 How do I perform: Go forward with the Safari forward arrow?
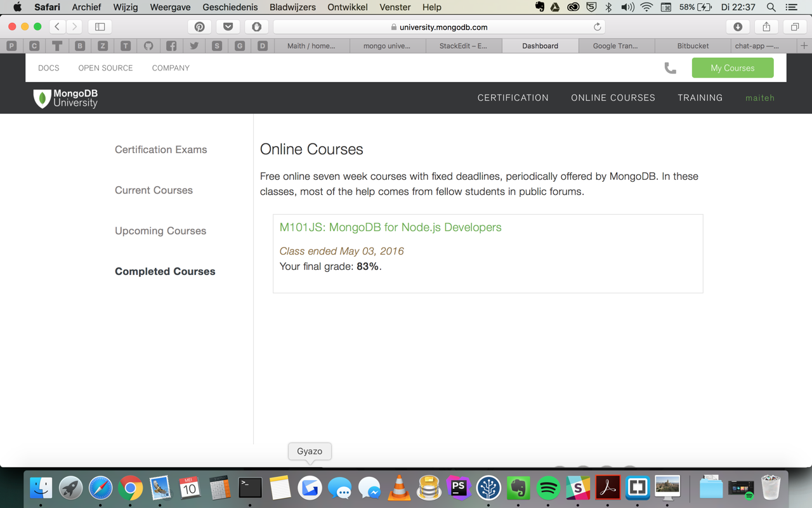coord(74,27)
